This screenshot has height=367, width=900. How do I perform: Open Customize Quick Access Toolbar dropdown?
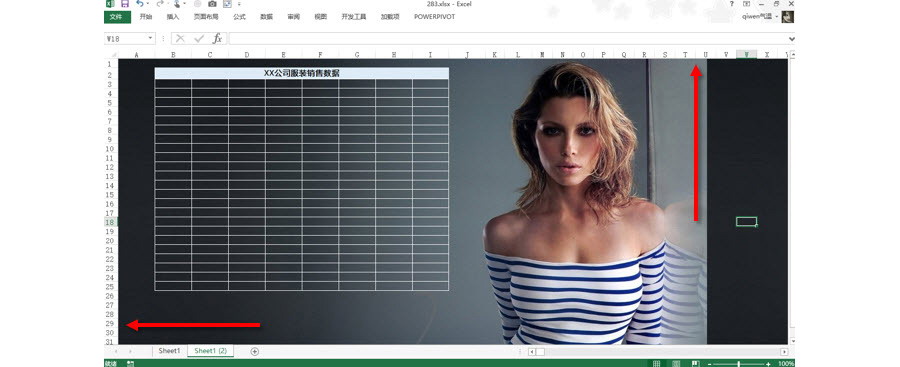(x=239, y=4)
